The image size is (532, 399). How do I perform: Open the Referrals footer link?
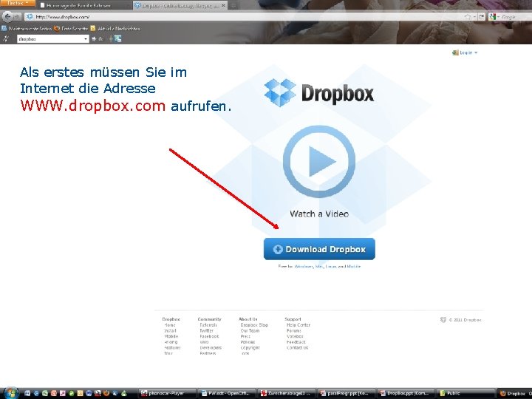(x=208, y=325)
